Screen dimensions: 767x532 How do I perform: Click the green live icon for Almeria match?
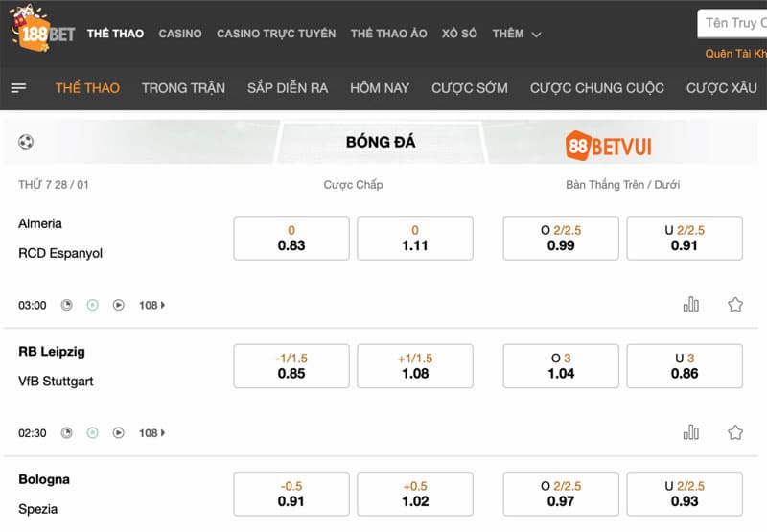pyautogui.click(x=92, y=305)
